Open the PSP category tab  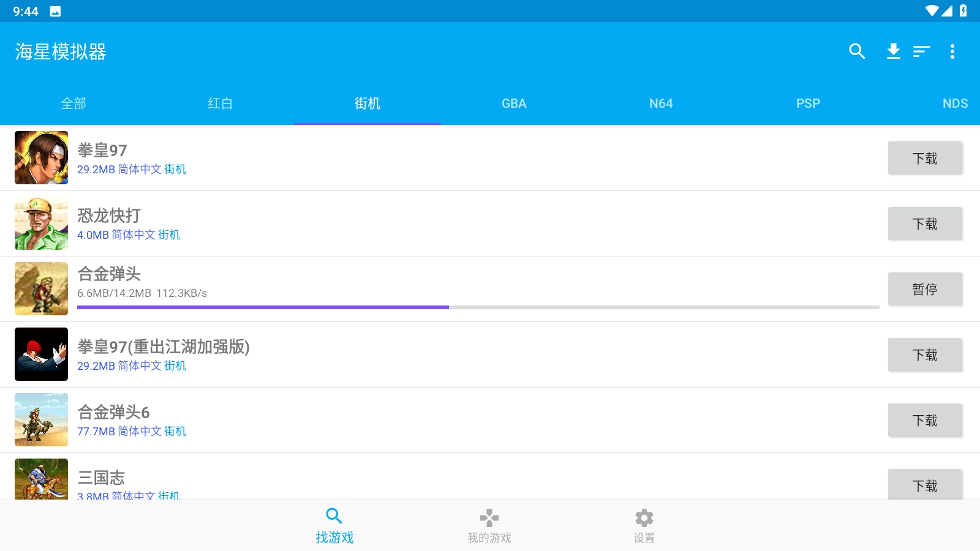point(808,103)
